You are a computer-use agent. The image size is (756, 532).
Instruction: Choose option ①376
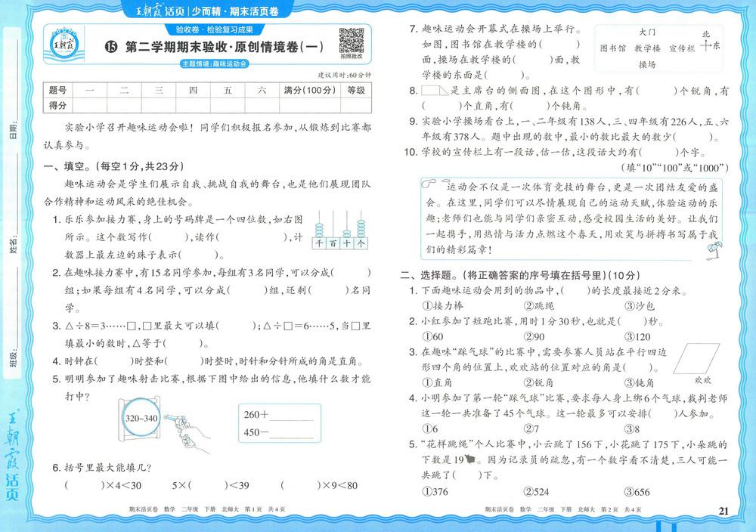point(435,492)
